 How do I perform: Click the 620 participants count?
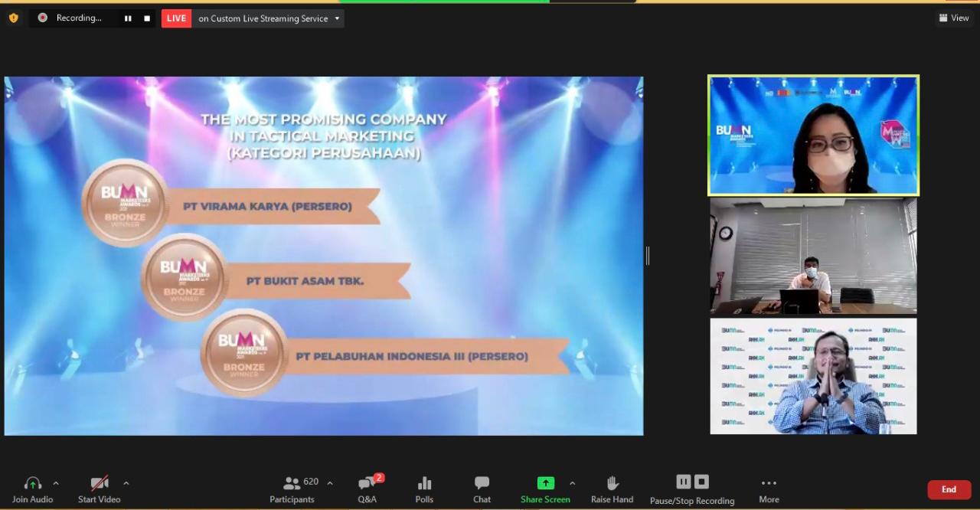(311, 482)
